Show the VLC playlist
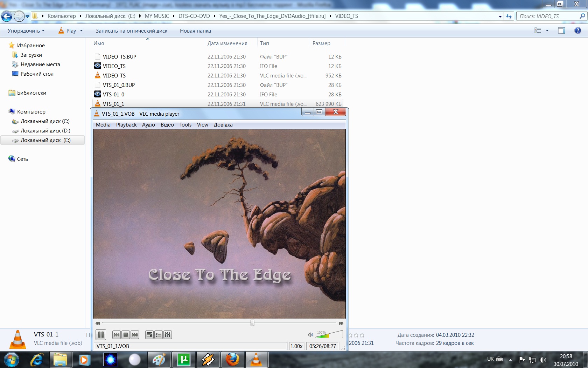 pyautogui.click(x=159, y=335)
